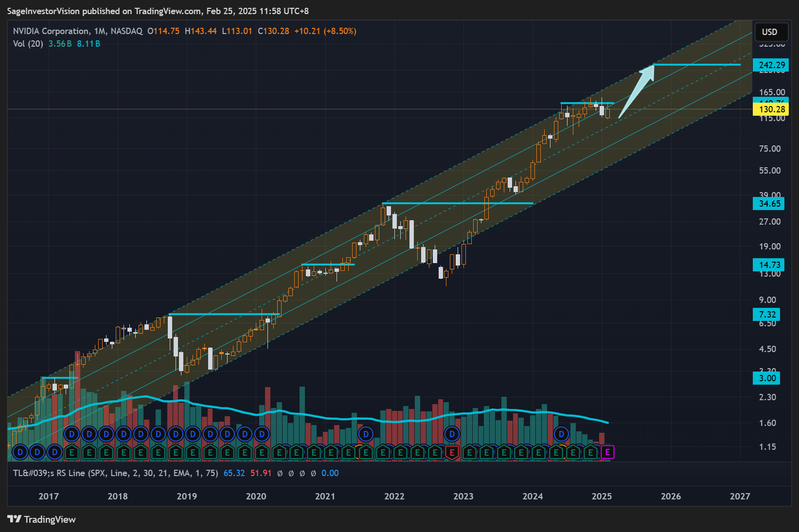Click the red E earnings marker

[452, 453]
